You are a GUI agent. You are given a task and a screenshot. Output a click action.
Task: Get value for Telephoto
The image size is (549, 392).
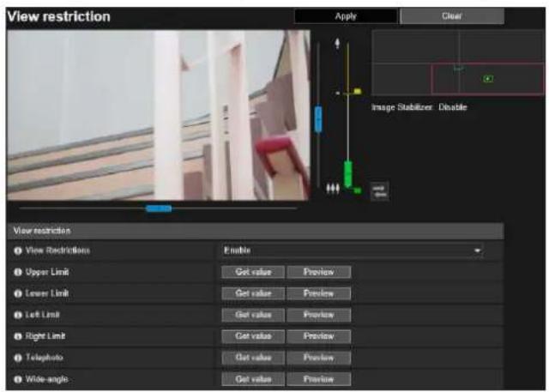click(253, 358)
